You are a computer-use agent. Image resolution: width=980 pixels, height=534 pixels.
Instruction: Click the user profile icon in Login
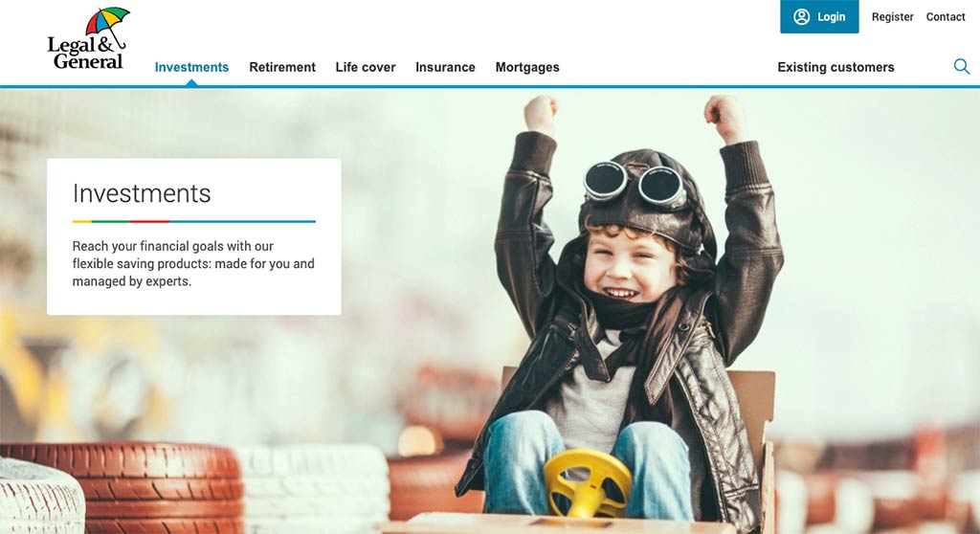coord(801,17)
